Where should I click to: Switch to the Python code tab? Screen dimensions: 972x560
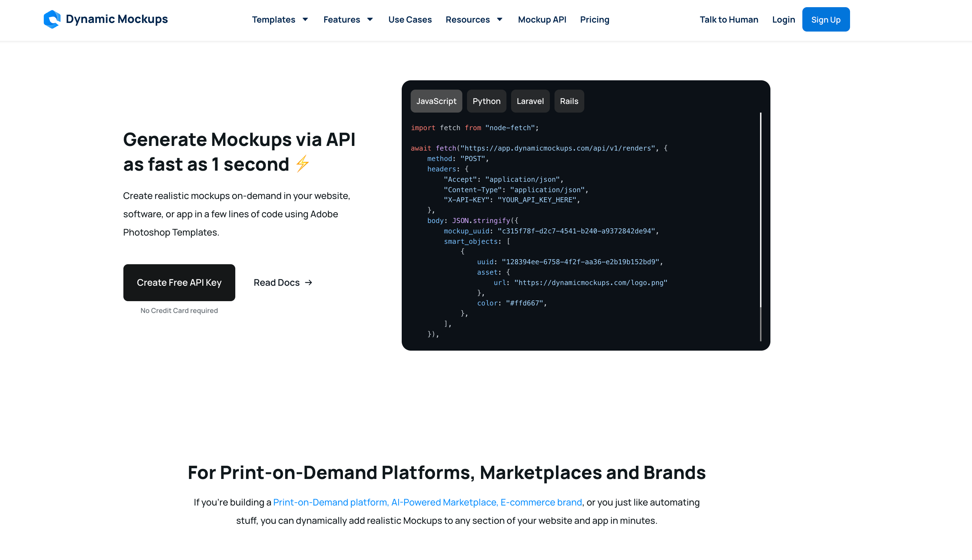[x=486, y=101]
